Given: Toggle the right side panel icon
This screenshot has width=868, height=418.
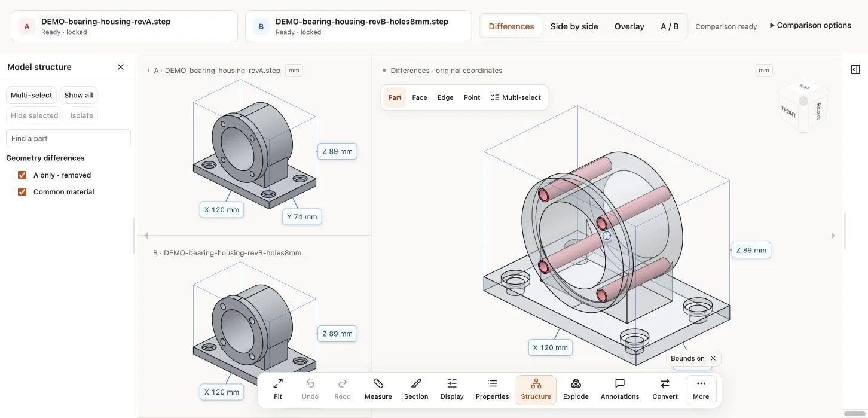Looking at the screenshot, I should [x=855, y=69].
